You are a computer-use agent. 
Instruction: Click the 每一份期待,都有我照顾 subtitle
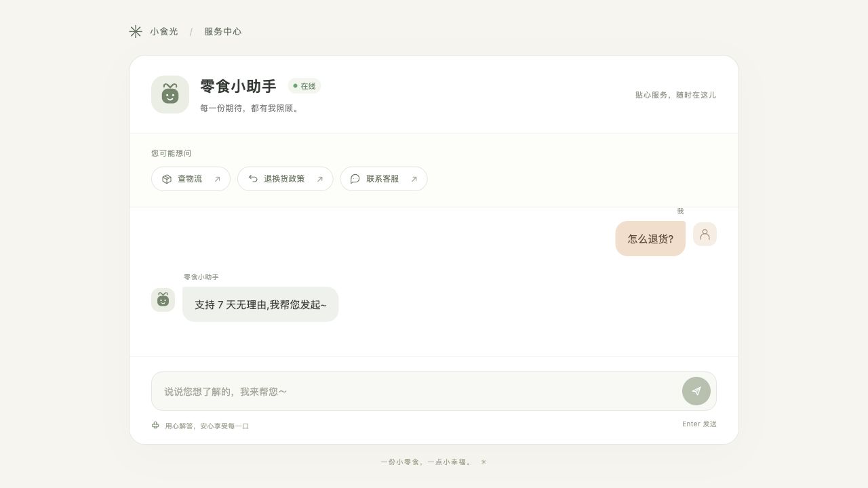coord(250,108)
